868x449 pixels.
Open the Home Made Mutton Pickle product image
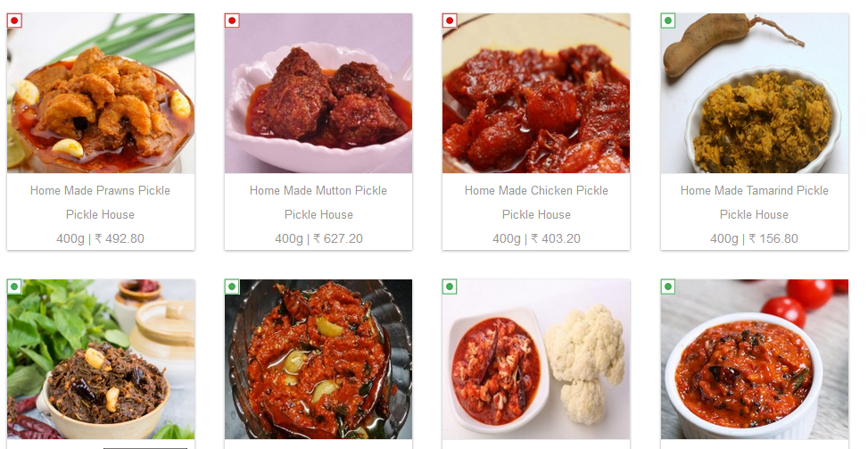pos(318,94)
